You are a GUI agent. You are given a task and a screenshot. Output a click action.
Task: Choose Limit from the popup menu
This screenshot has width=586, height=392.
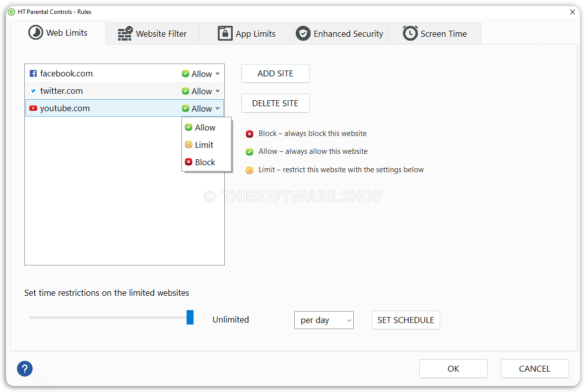coord(206,144)
